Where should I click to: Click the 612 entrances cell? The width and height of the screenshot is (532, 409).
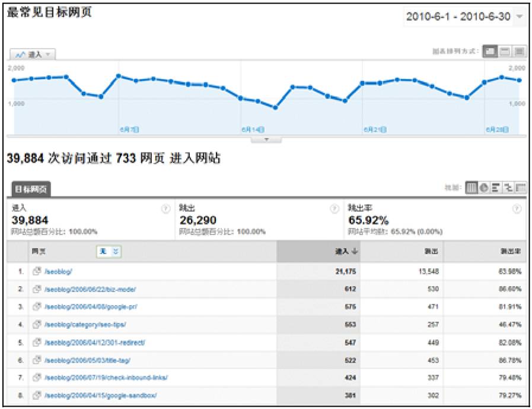pos(350,290)
